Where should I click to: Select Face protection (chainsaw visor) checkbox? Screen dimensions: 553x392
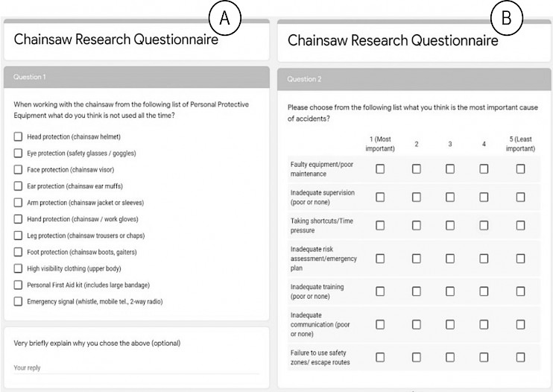click(x=18, y=170)
